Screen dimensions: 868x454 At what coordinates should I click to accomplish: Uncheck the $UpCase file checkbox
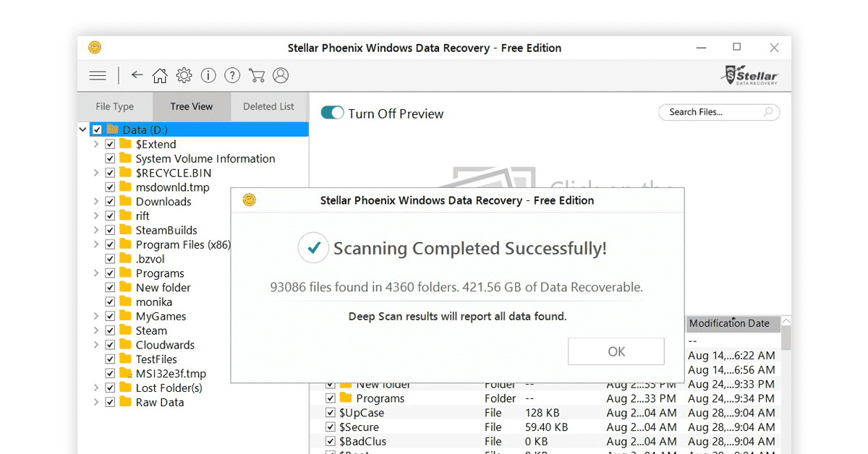pyautogui.click(x=331, y=413)
